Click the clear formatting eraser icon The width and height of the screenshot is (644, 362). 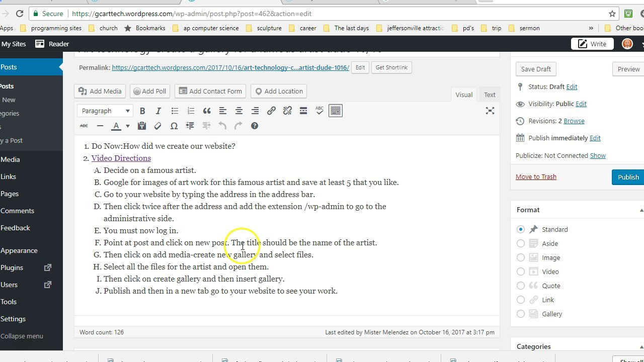[158, 126]
